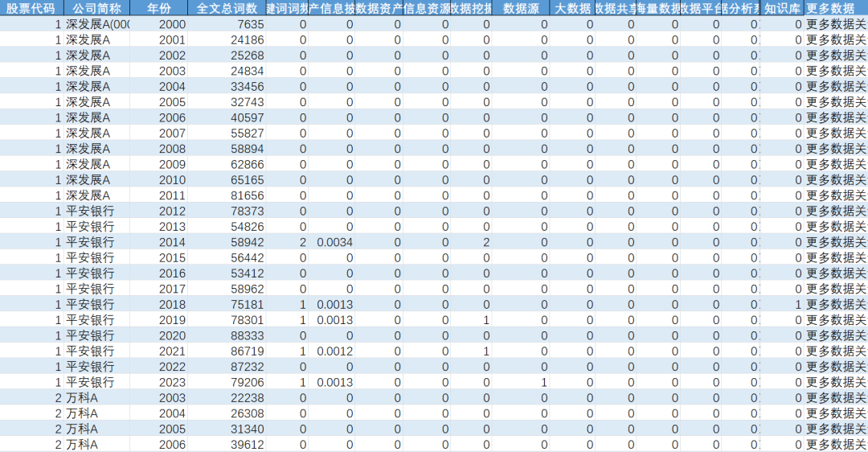Select the 公司简称 column header
This screenshot has height=452, width=868.
[97, 8]
